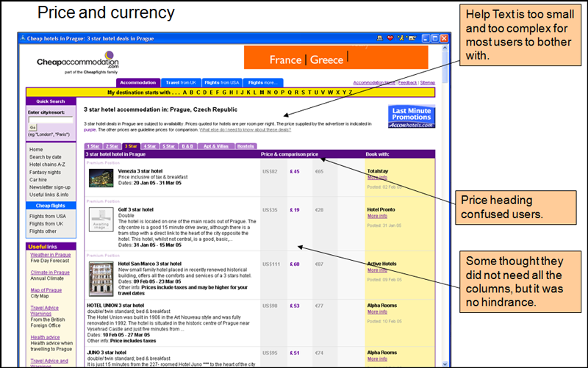Switch to the B & B tab
Screen dimensions: 588x368
[187, 146]
